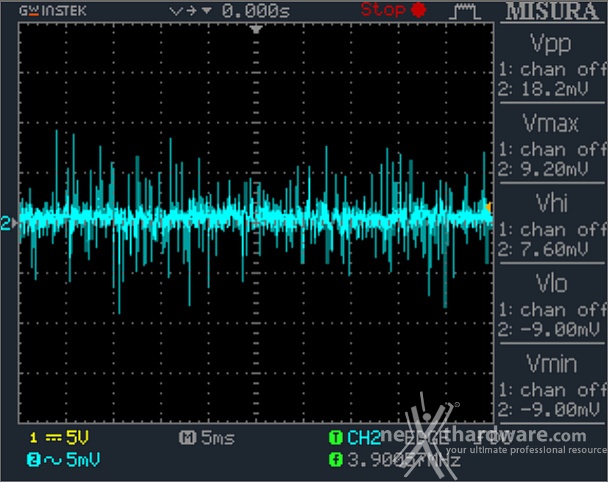608x482 pixels.
Task: Click the channel 1 5V scale readout
Action: pos(77,437)
